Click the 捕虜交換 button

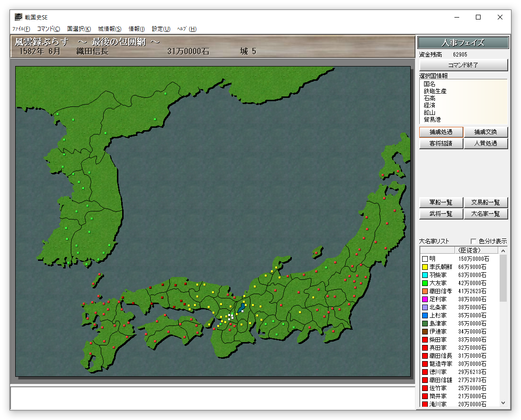486,132
